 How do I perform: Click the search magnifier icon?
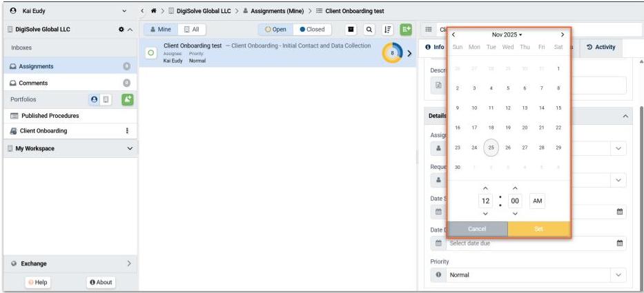click(x=369, y=30)
